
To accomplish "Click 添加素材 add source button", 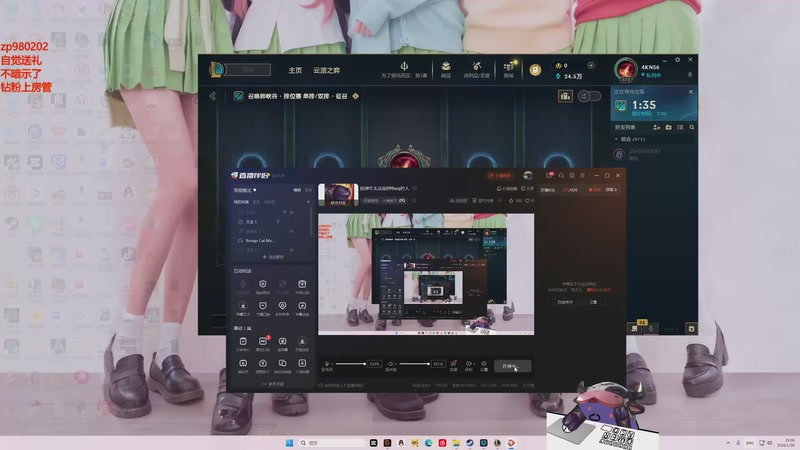I will [x=273, y=257].
